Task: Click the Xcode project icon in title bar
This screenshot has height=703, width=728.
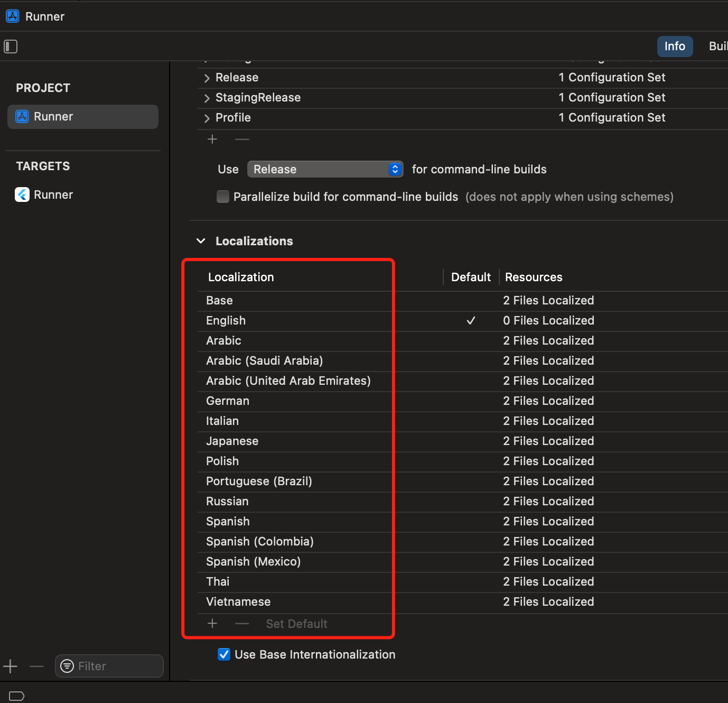Action: click(13, 16)
